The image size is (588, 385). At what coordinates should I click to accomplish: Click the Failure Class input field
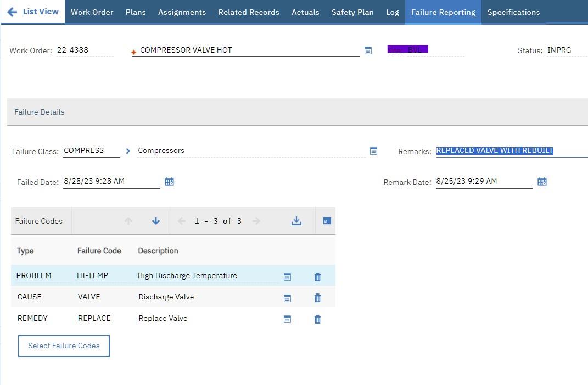coord(91,151)
